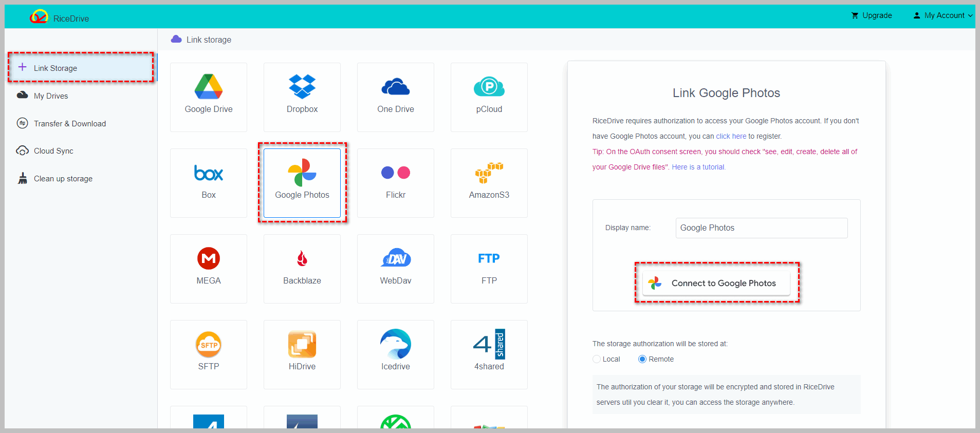Go to My Drives section

click(50, 96)
